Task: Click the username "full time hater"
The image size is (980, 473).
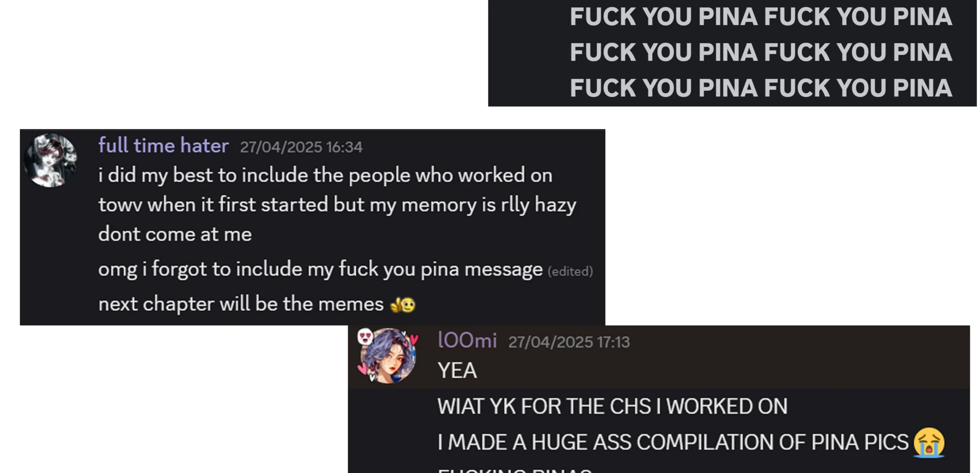Action: tap(163, 146)
